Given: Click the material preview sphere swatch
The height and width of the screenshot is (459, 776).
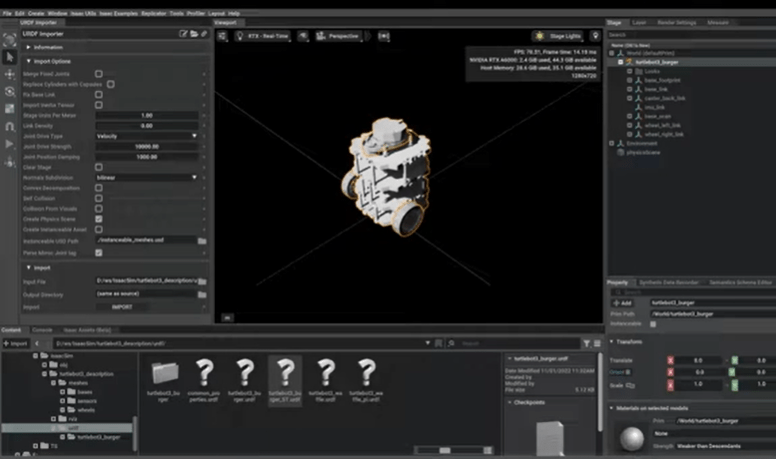Looking at the screenshot, I should [634, 439].
